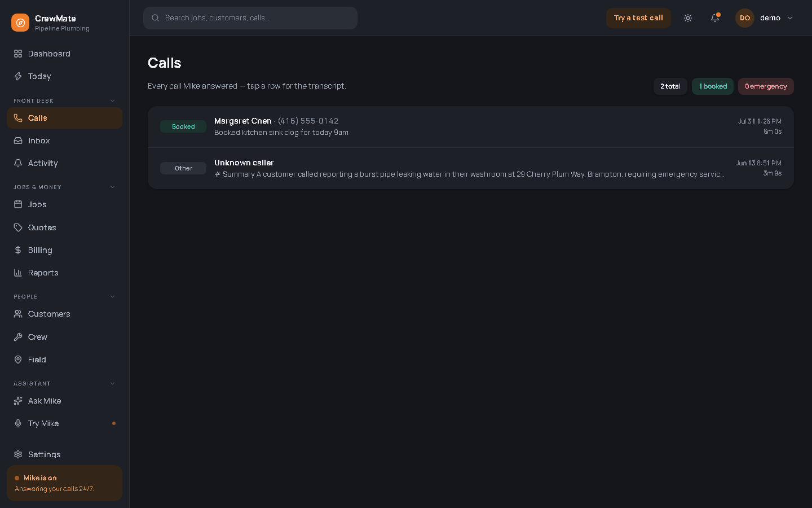Click the CrewMate compass logo
Viewport: 812px width, 508px height.
pos(20,23)
